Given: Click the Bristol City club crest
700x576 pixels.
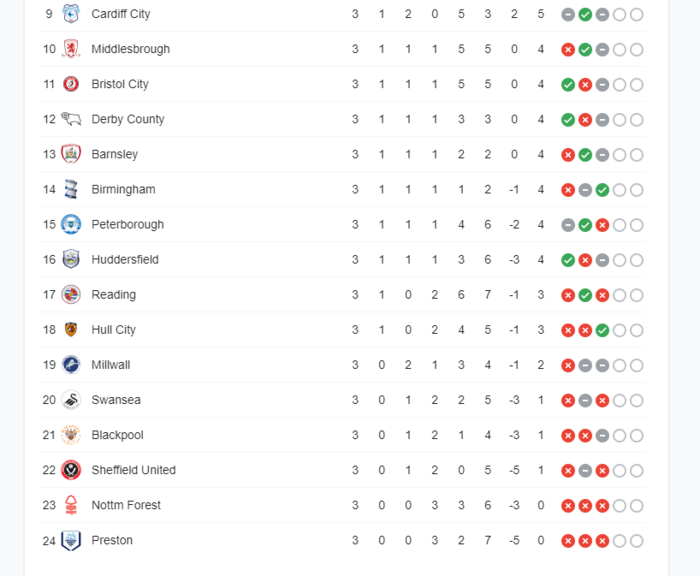Looking at the screenshot, I should 71,84.
